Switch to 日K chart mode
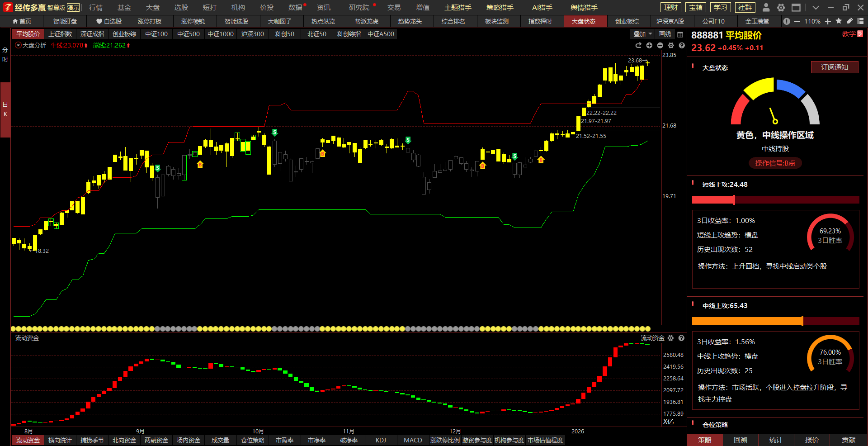The height and width of the screenshot is (446, 868). [x=5, y=109]
